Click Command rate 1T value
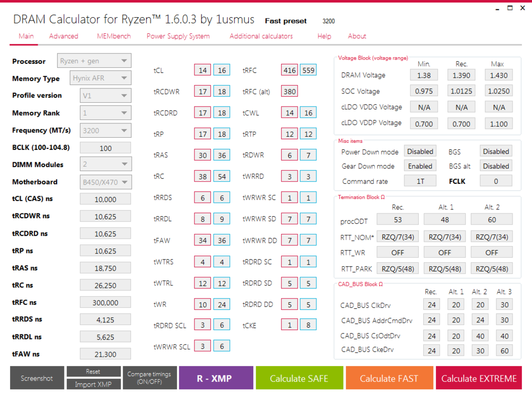532x400 pixels. [x=420, y=181]
